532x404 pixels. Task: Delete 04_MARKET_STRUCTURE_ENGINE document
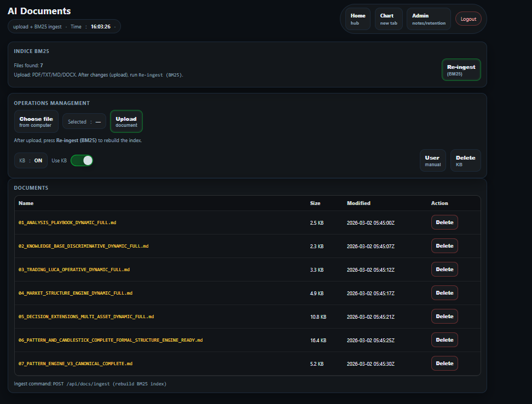444,293
